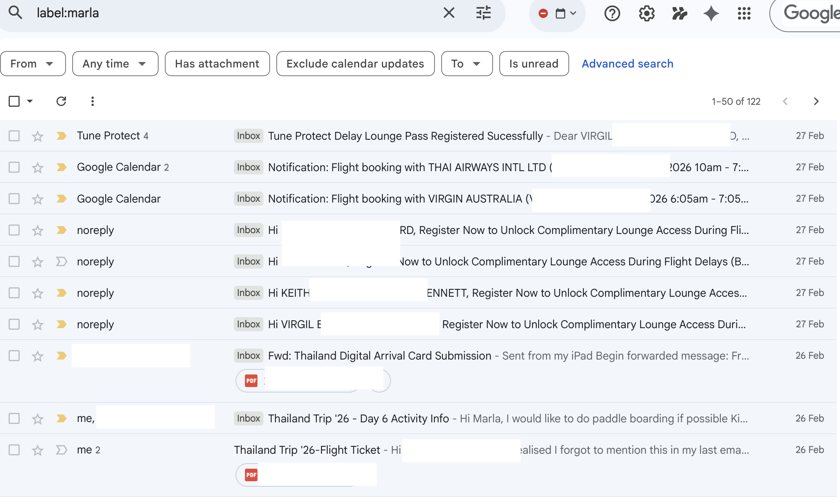Screen dimensions: 840x504
Task: Star the Day 6 Activity Info email
Action: (38, 419)
